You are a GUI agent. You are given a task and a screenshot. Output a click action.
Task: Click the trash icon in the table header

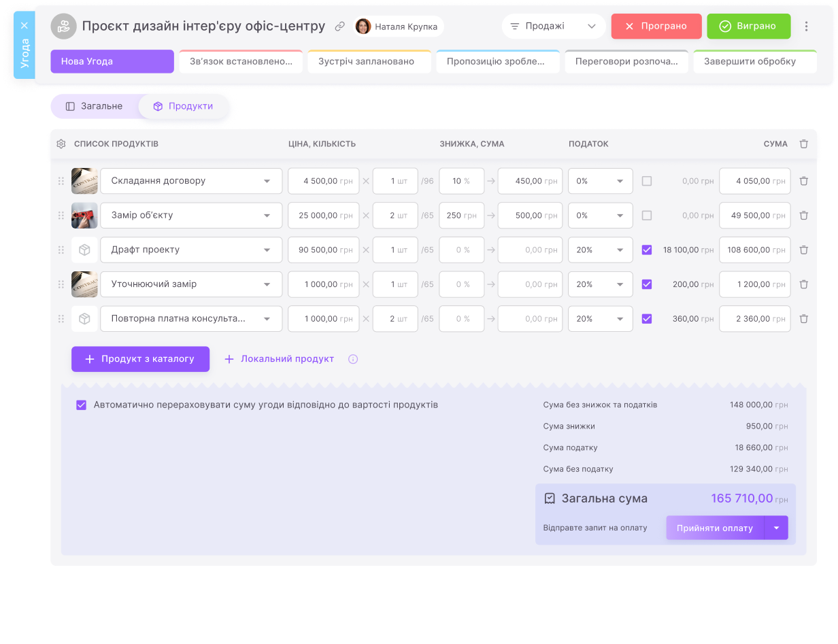(x=804, y=143)
